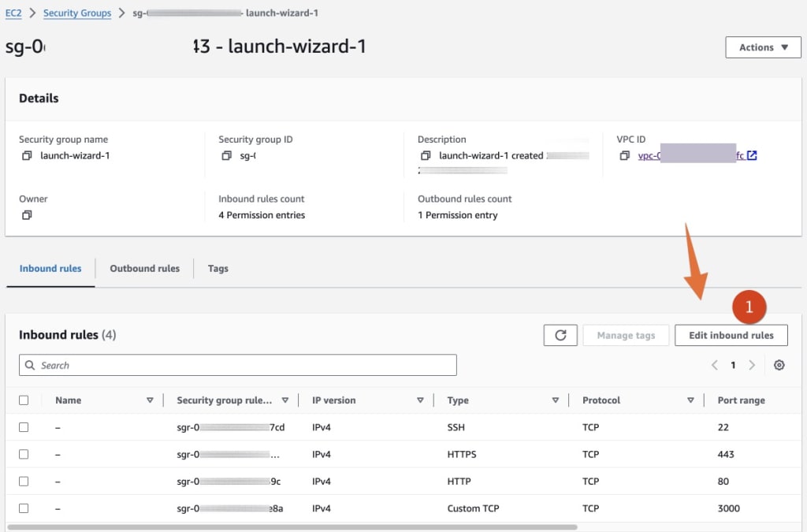
Task: Check the SSH rule row
Action: 24,427
